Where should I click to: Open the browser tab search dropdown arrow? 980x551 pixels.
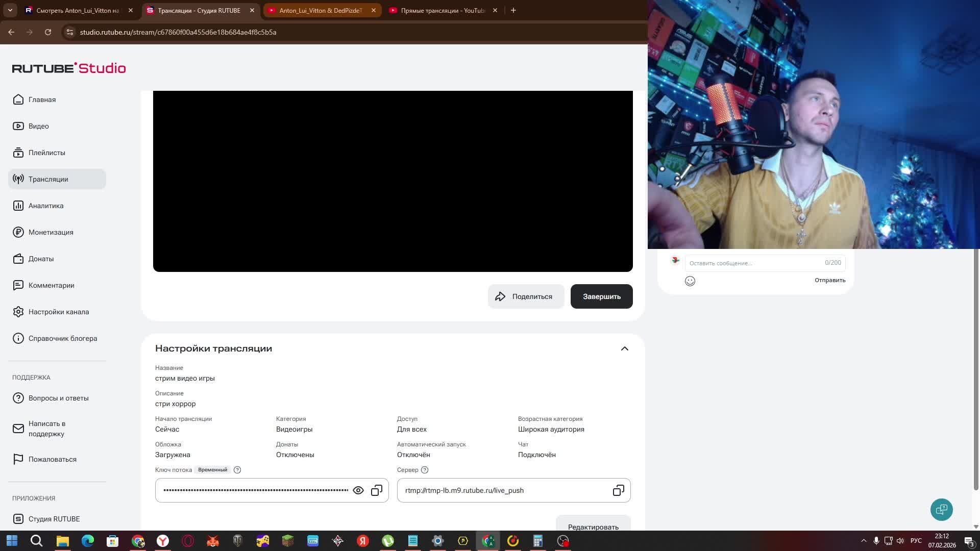point(10,10)
